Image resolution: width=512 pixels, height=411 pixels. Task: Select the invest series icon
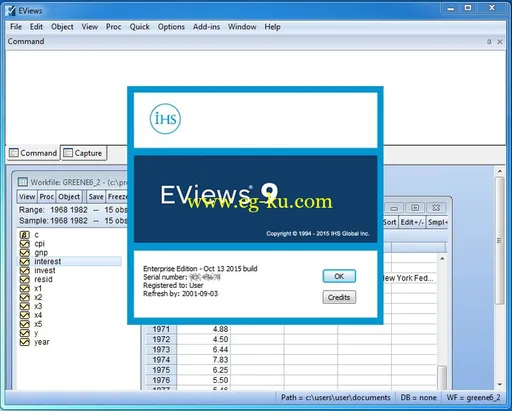click(x=25, y=271)
